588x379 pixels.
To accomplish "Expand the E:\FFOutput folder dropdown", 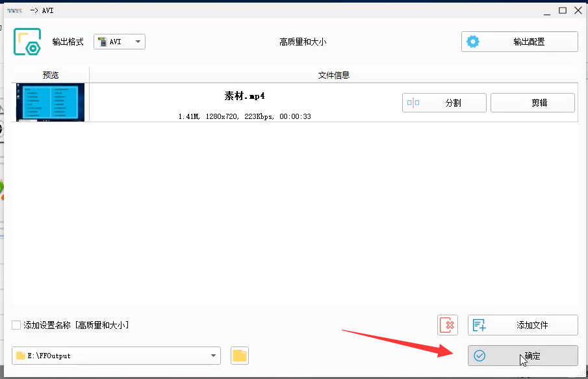I will click(x=213, y=356).
